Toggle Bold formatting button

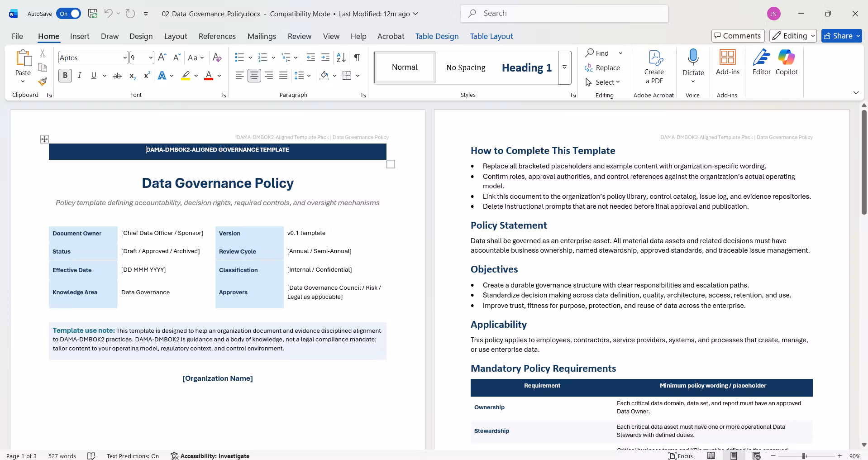[x=65, y=76]
